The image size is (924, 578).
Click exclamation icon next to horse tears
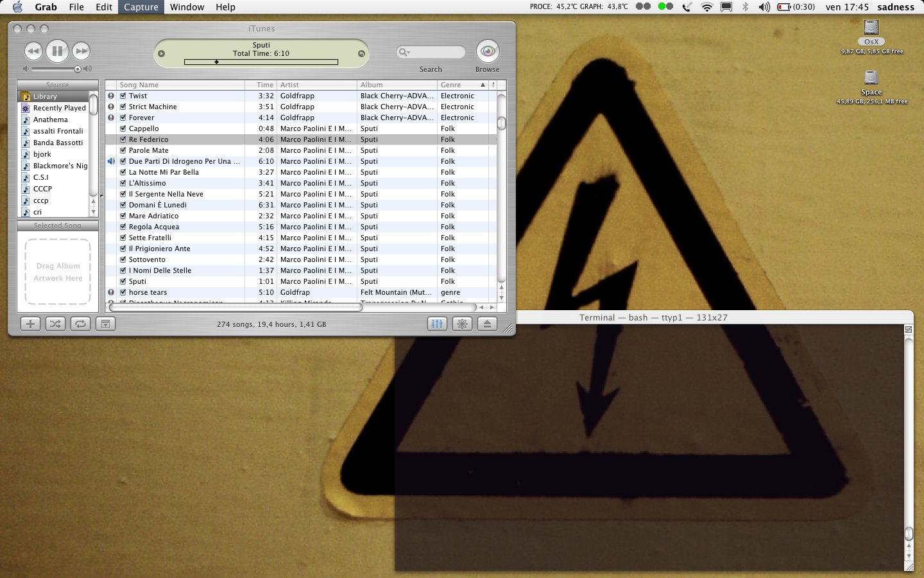click(111, 292)
